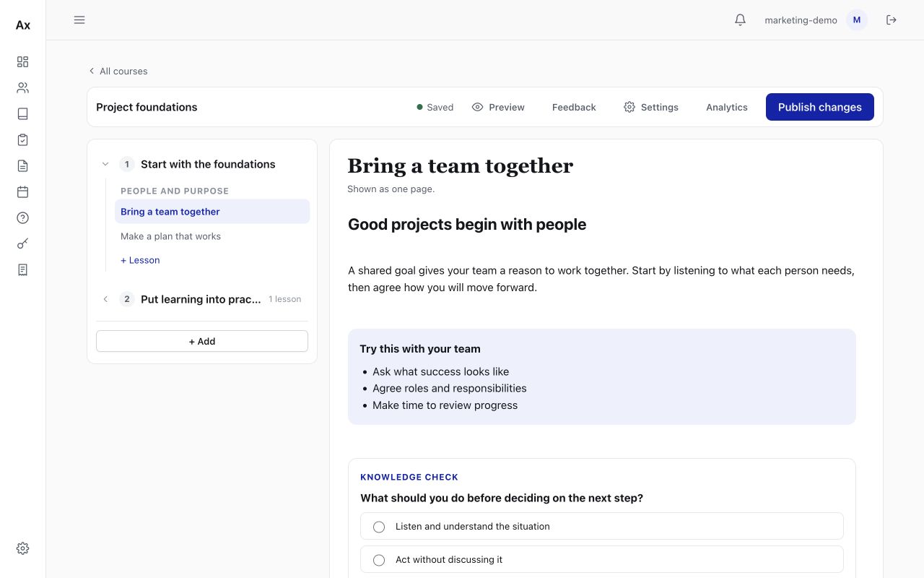This screenshot has width=924, height=578.
Task: Open the Analytics tab
Action: [727, 107]
